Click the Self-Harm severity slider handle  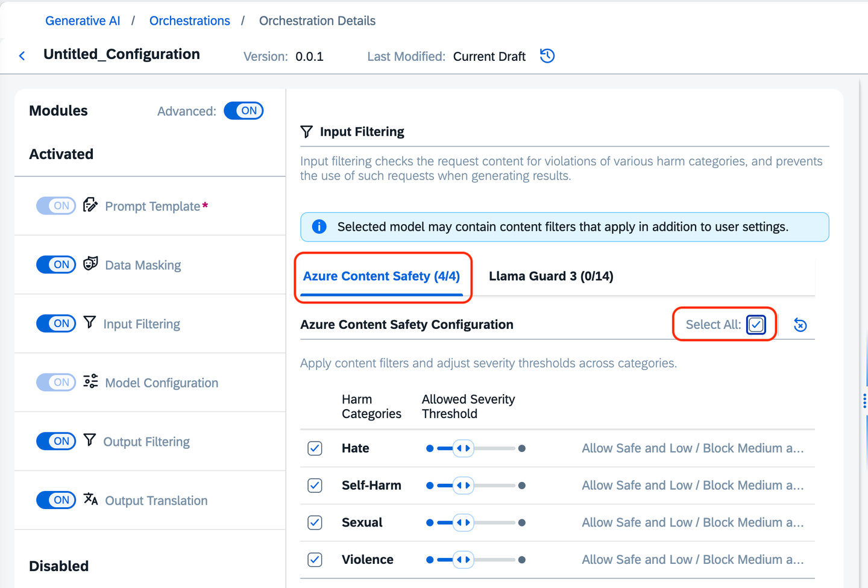463,486
